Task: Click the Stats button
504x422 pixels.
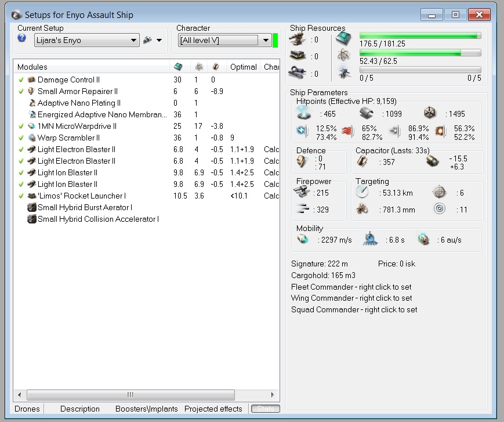Action: (266, 409)
